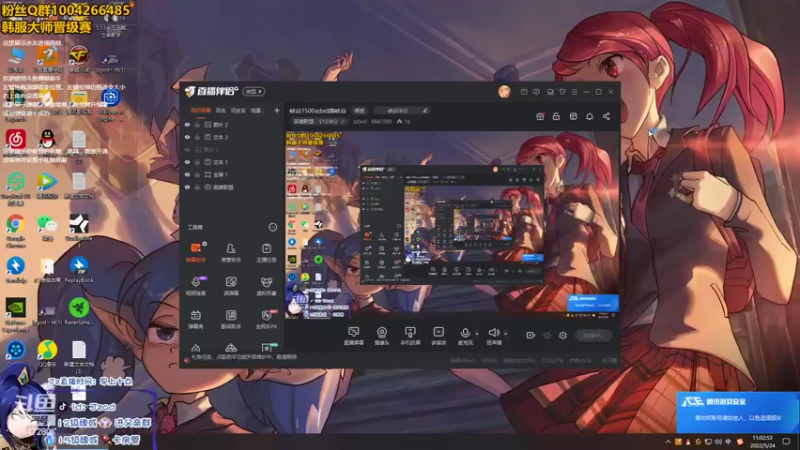Switch to the fourth scene tab
Image resolution: width=800 pixels, height=450 pixels.
256,110
